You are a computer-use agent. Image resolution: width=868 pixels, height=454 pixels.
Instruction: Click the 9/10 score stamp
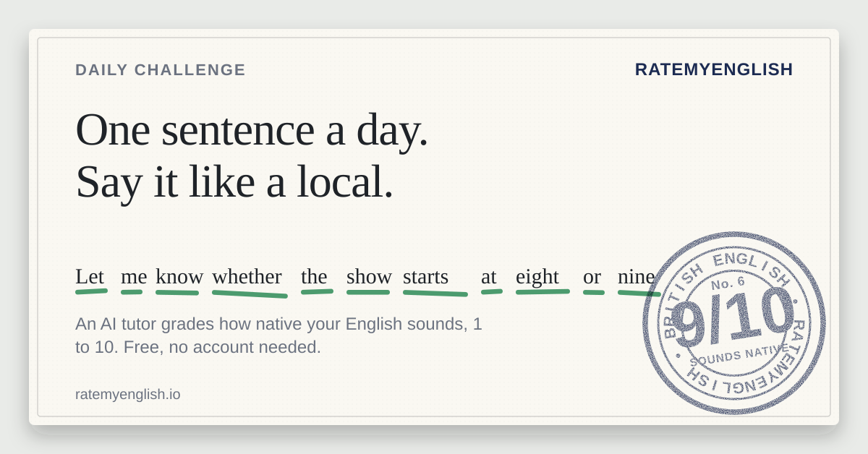[x=733, y=323]
